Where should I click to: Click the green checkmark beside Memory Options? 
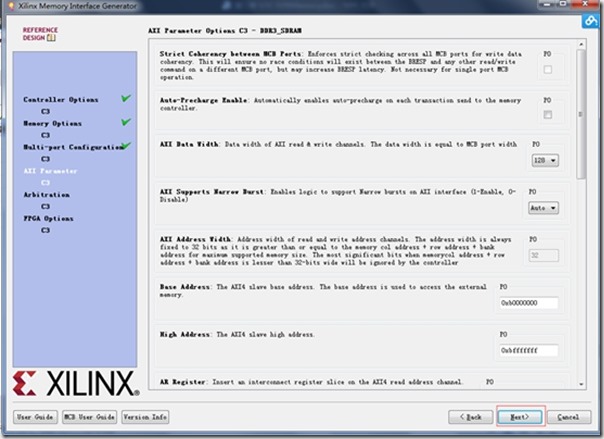coord(126,122)
